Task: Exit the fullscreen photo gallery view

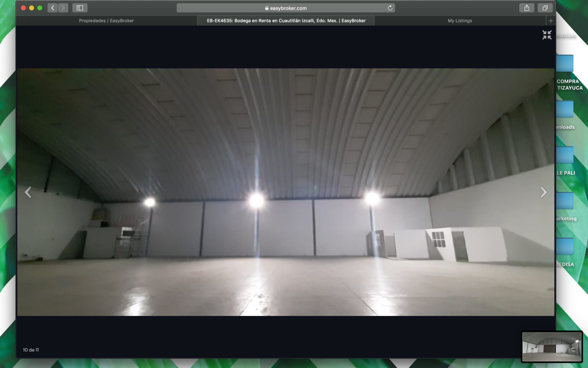Action: pyautogui.click(x=547, y=35)
